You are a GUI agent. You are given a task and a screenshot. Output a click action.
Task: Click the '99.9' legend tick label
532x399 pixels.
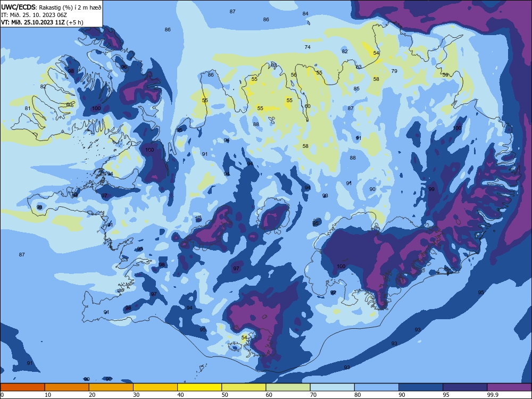coord(492,395)
